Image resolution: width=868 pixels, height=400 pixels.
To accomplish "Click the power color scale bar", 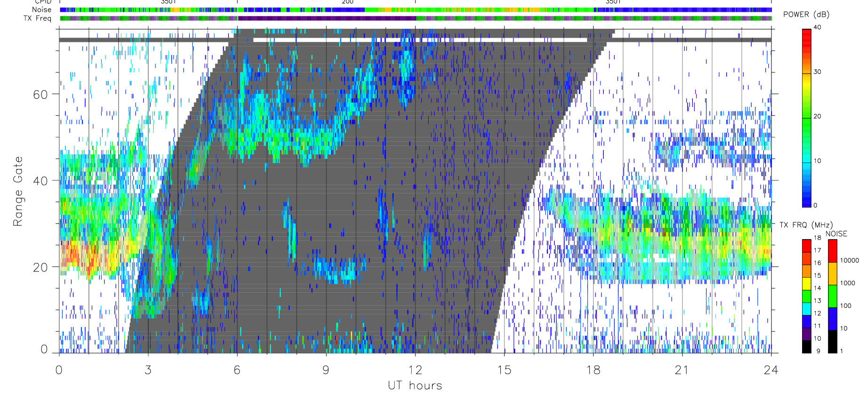I will (x=807, y=118).
